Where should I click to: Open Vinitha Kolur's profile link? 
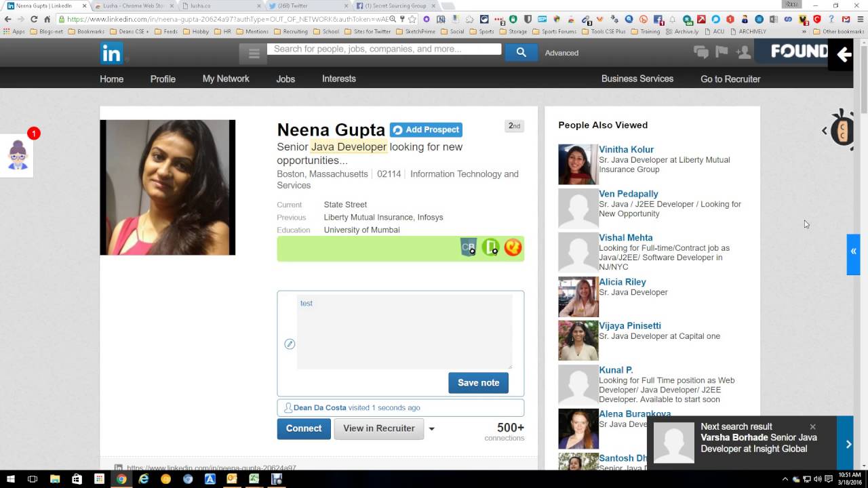point(626,150)
